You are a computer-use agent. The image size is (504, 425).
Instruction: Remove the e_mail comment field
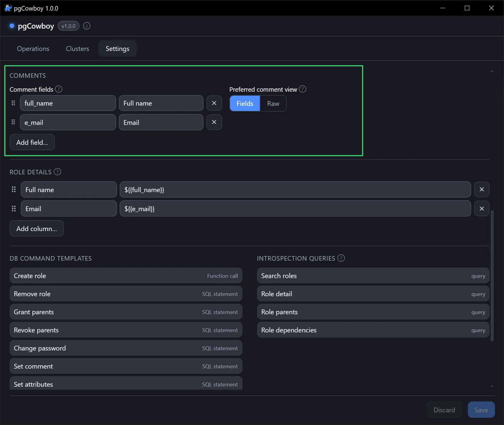[214, 122]
